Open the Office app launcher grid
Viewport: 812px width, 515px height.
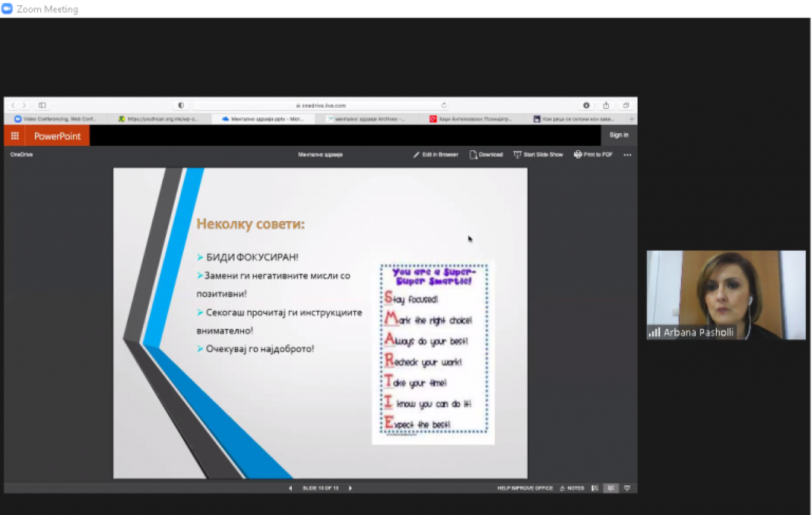(15, 136)
